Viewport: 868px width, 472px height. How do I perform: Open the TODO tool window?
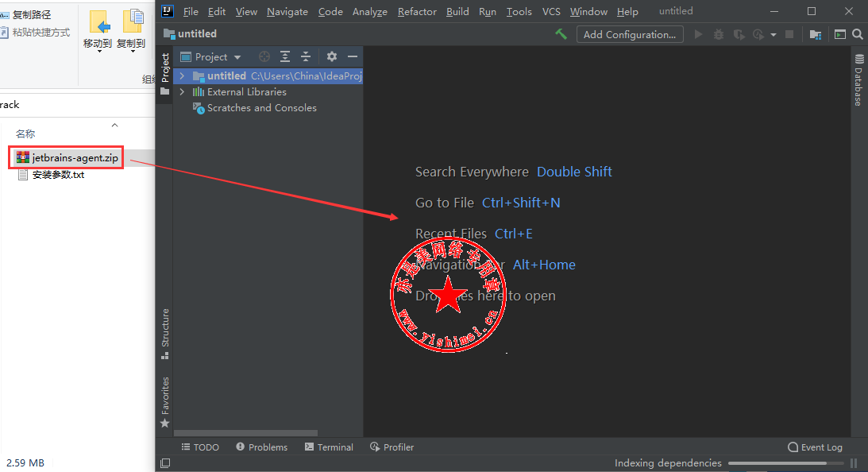click(x=200, y=447)
